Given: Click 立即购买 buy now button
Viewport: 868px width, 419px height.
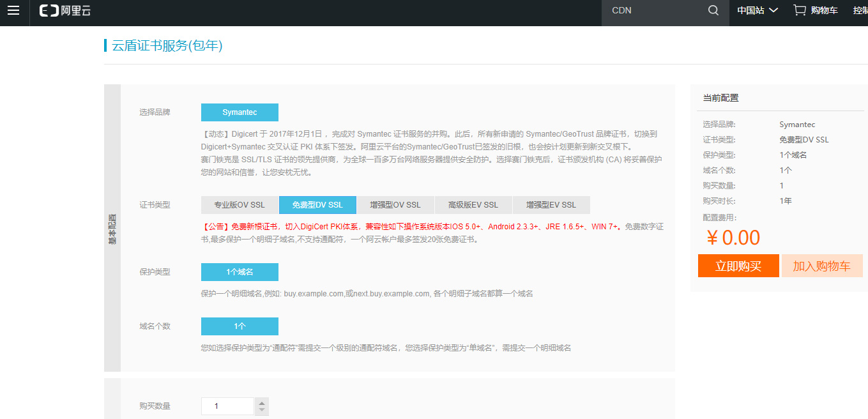Looking at the screenshot, I should coord(738,266).
